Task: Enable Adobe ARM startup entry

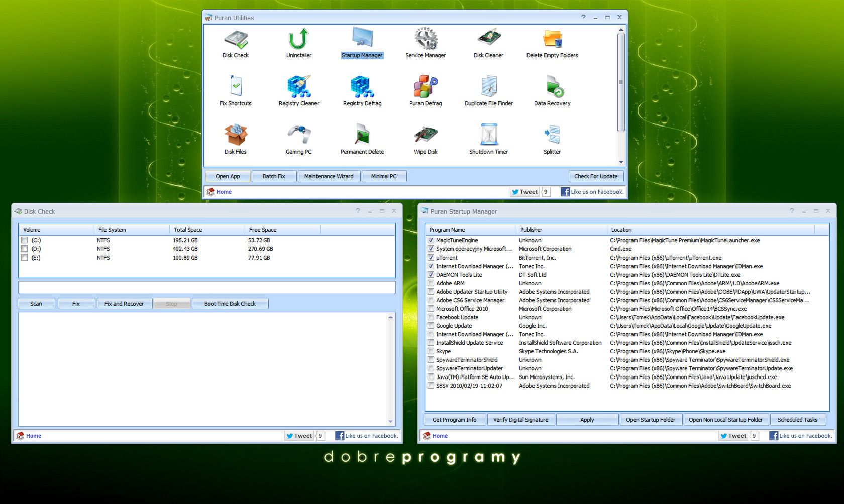Action: (x=431, y=283)
